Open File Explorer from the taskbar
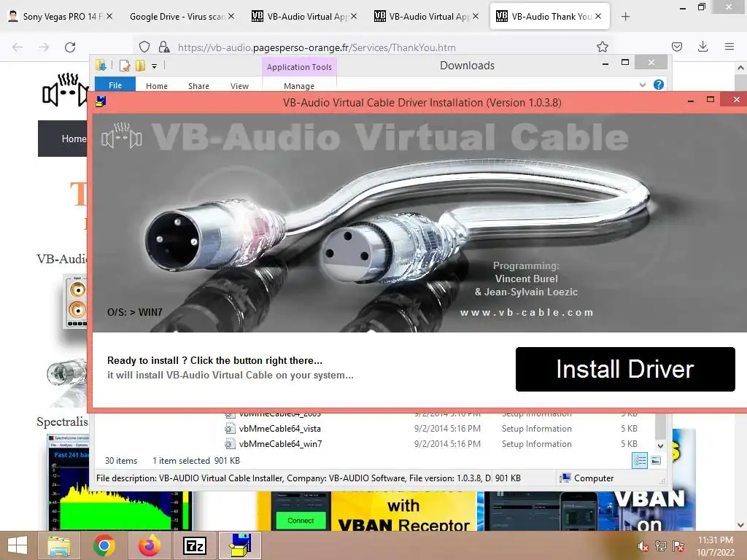Viewport: 747px width, 560px height. [58, 545]
